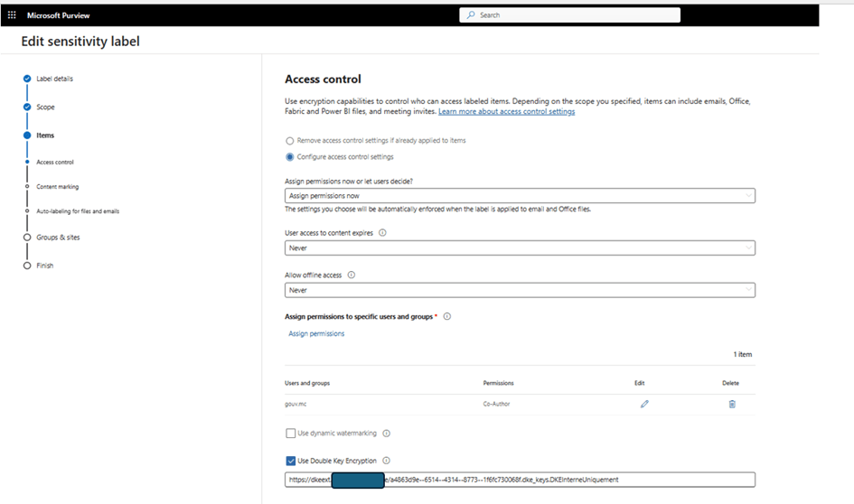The width and height of the screenshot is (854, 504).
Task: Open the app launcher waffle icon
Action: tap(12, 15)
